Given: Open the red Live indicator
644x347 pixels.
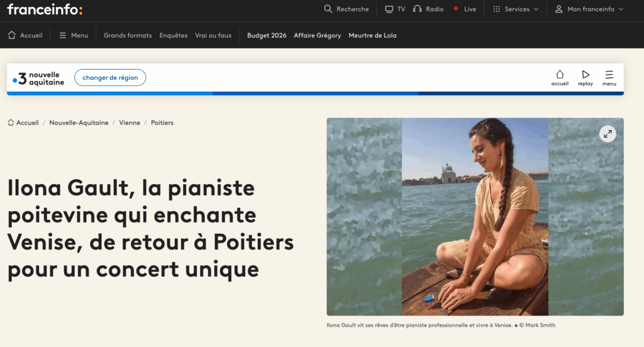Looking at the screenshot, I should (x=456, y=8).
